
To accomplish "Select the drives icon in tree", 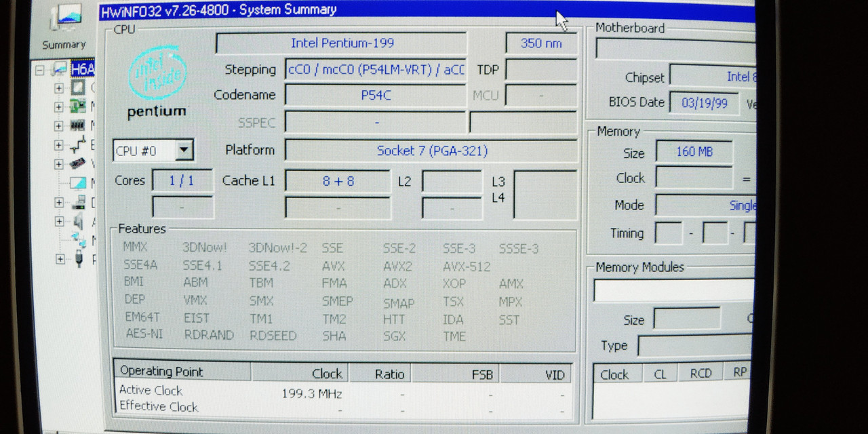I will click(x=79, y=202).
